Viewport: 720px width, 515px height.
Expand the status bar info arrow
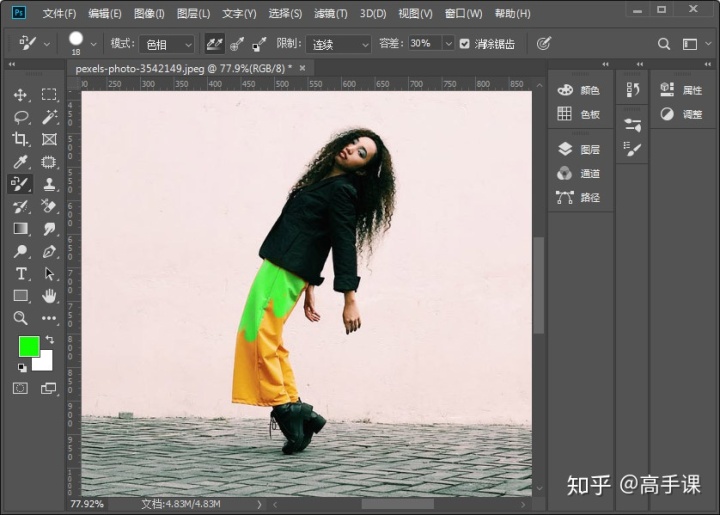[259, 504]
